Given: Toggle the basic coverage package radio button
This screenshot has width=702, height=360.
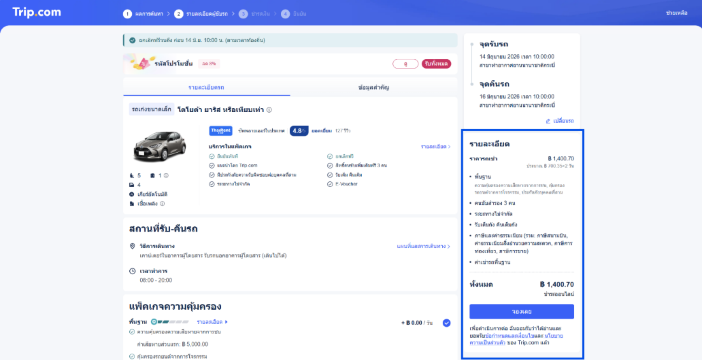Looking at the screenshot, I should [x=446, y=323].
